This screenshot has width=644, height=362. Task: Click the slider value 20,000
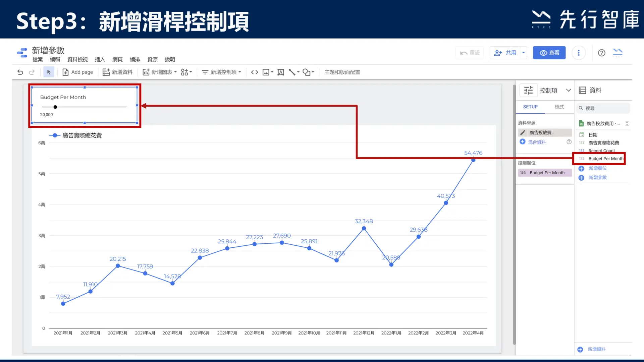pyautogui.click(x=46, y=115)
